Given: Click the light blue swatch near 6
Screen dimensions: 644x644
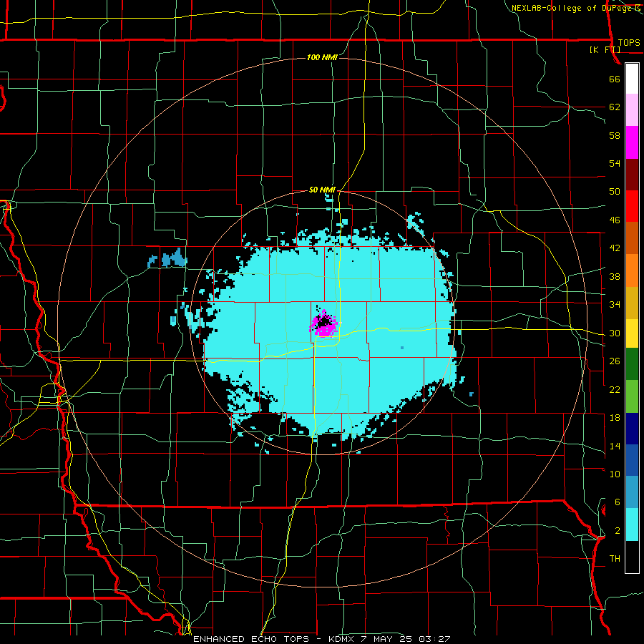Looking at the screenshot, I should [632, 492].
